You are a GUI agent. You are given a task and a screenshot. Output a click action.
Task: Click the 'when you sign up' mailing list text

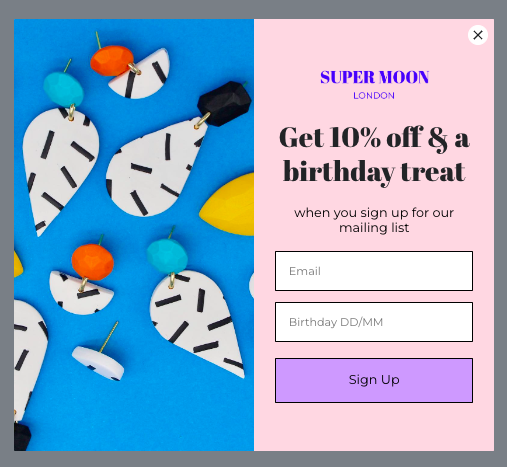374,220
